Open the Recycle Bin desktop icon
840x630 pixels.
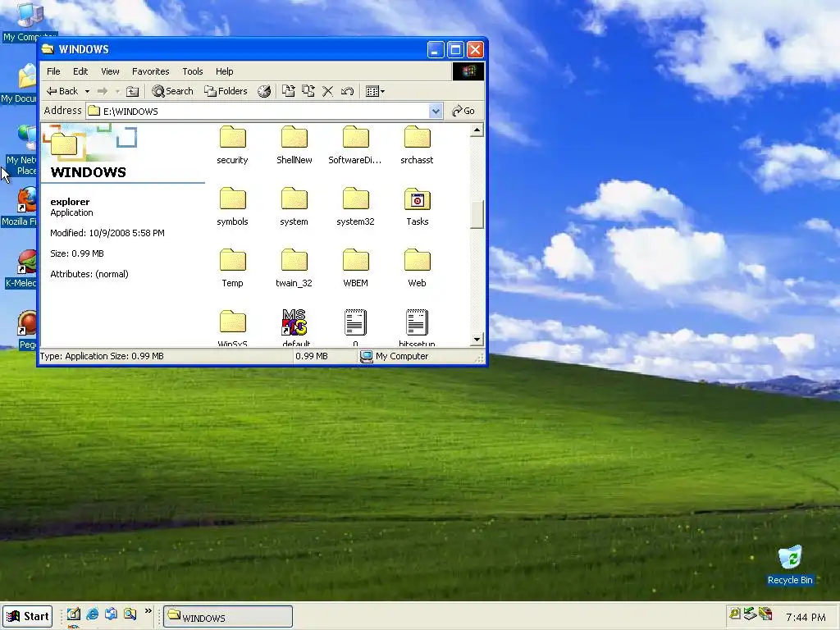(x=790, y=564)
